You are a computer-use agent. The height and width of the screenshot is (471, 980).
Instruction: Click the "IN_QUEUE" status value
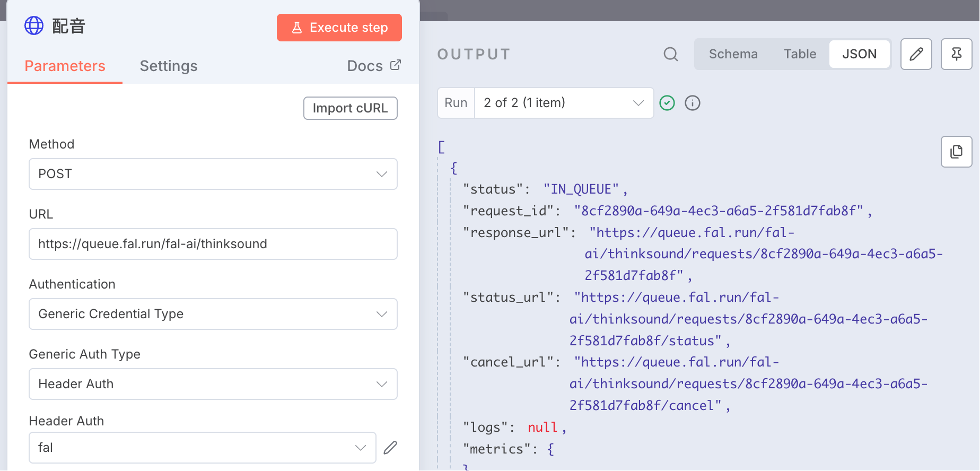tap(581, 189)
